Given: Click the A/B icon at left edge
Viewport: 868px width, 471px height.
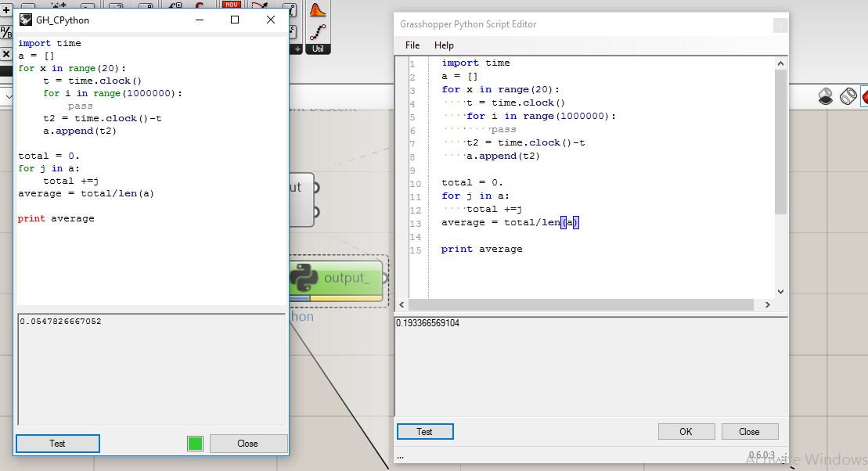Looking at the screenshot, I should click(x=5, y=32).
